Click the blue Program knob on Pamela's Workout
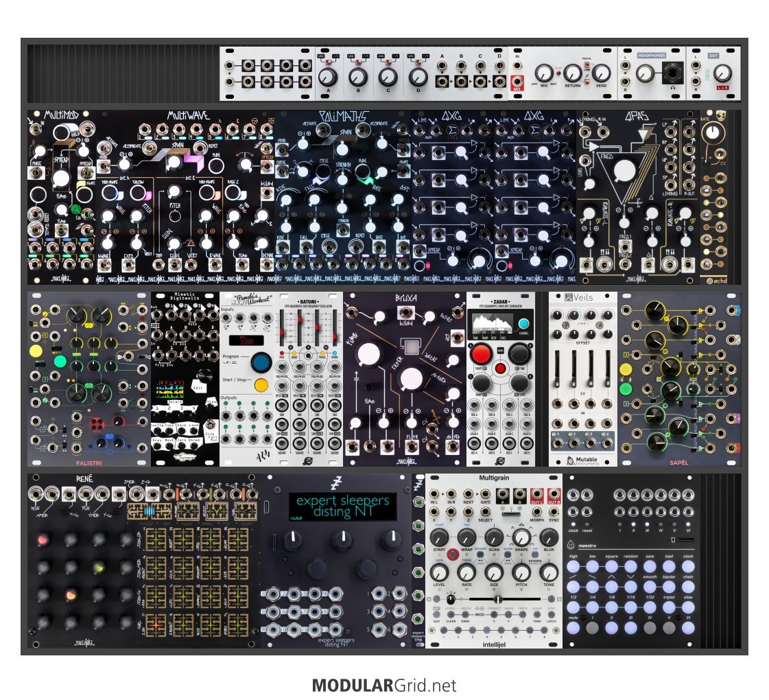Screen dimensions: 769x700 (261, 362)
